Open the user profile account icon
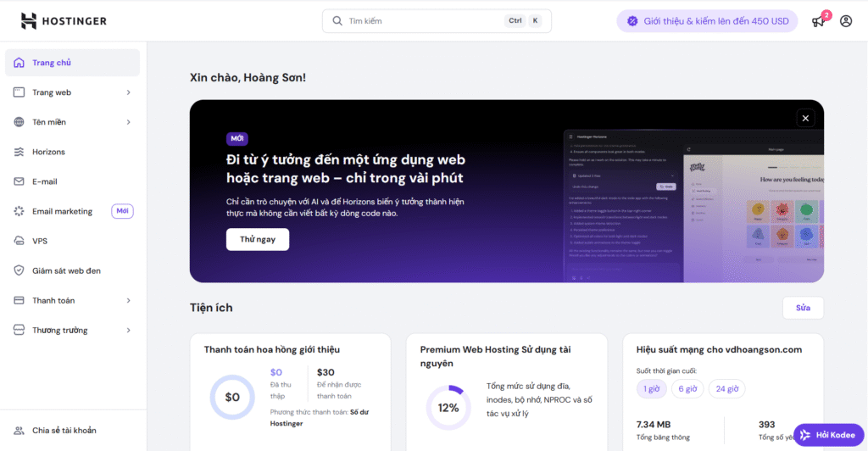Screen dimensions: 868x451 pos(845,21)
